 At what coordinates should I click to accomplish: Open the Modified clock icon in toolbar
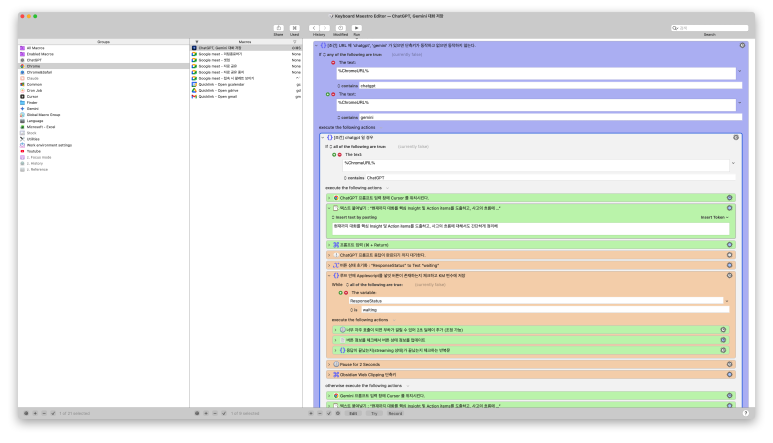(x=340, y=28)
